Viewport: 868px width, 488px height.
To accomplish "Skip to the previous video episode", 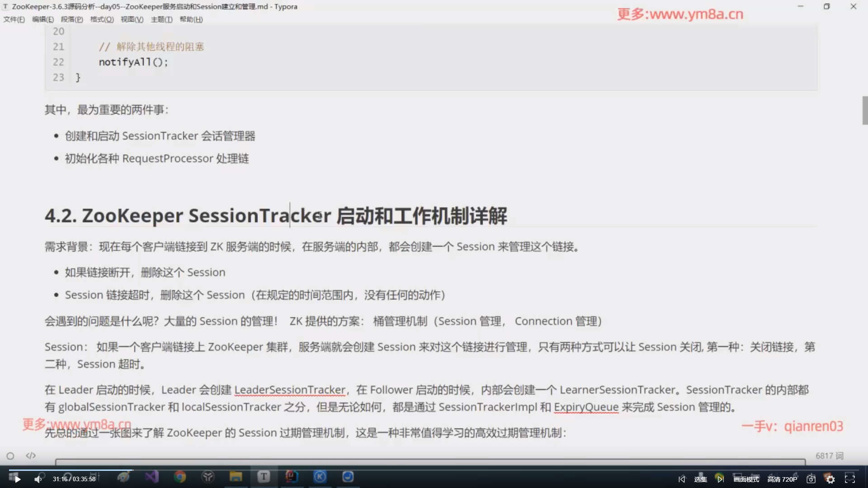I will 682,479.
